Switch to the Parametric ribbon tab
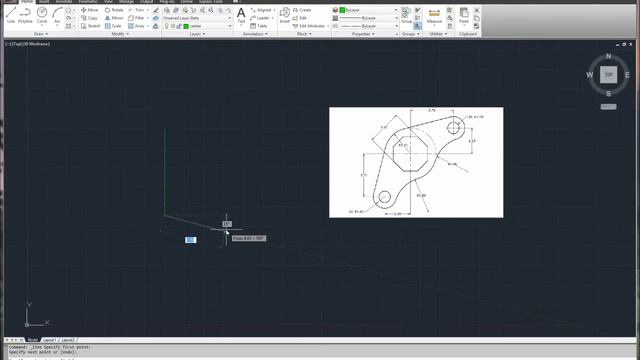The height and width of the screenshot is (360, 640). click(88, 2)
